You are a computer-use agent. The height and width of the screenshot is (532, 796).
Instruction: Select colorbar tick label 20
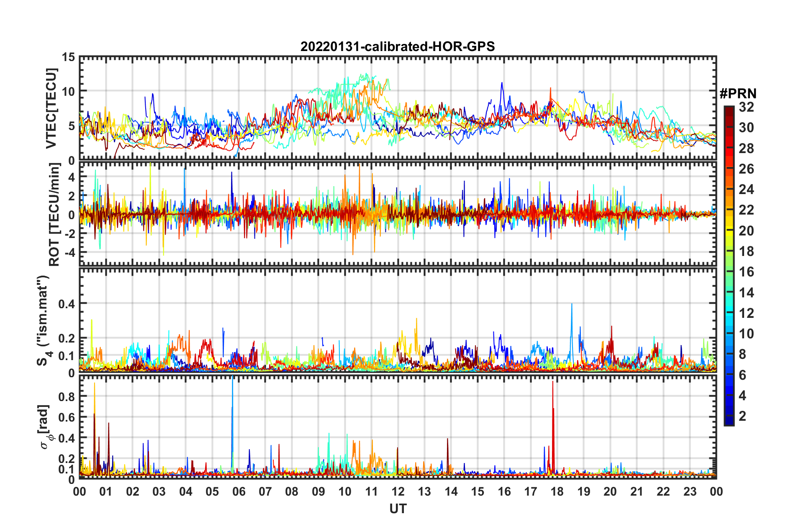[x=746, y=231]
